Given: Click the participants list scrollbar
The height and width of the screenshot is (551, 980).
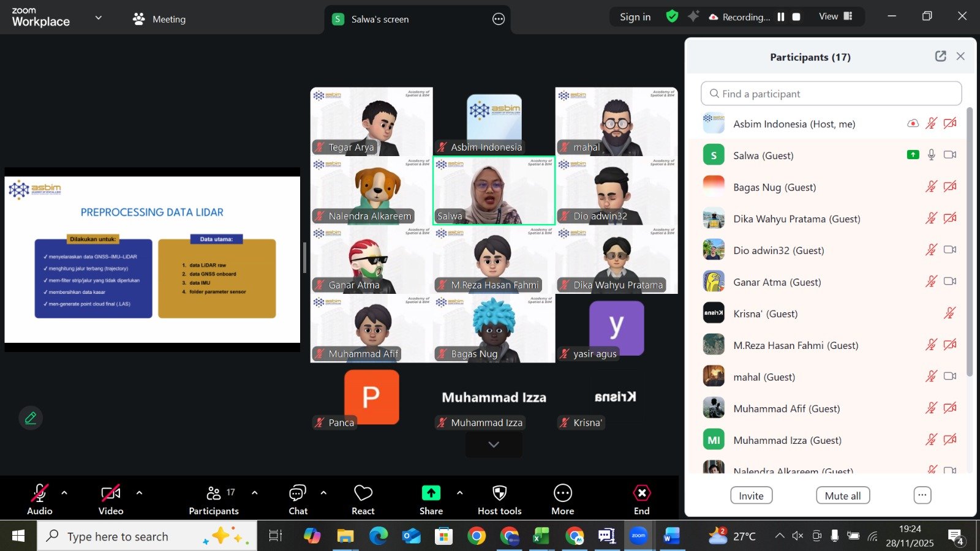Looking at the screenshot, I should [969, 245].
